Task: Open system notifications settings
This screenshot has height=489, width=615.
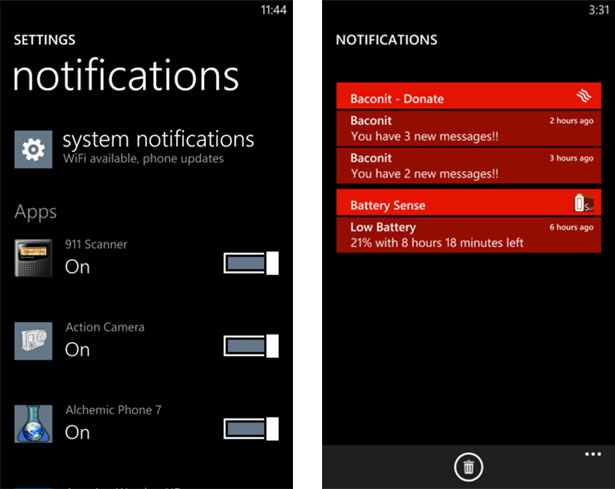Action: coord(158,145)
